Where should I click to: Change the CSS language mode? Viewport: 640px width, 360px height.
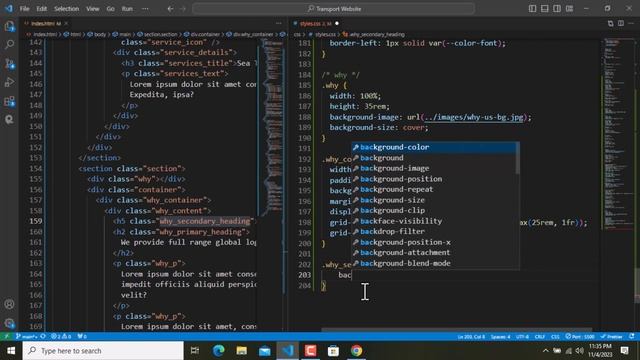(x=555, y=337)
